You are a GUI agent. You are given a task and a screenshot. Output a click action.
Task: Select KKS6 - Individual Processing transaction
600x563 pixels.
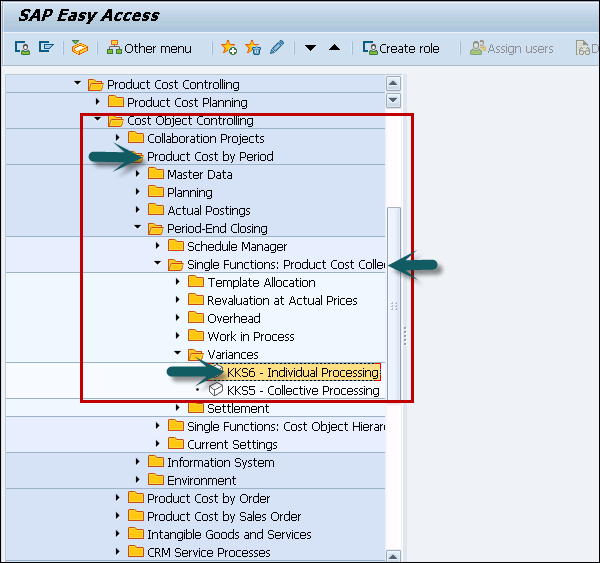point(302,372)
